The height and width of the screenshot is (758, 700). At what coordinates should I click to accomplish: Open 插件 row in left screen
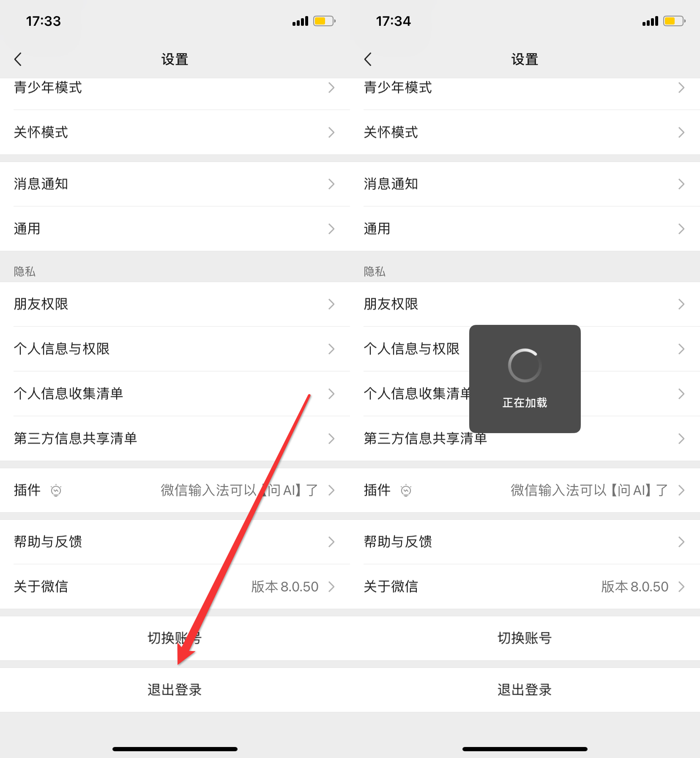175,490
